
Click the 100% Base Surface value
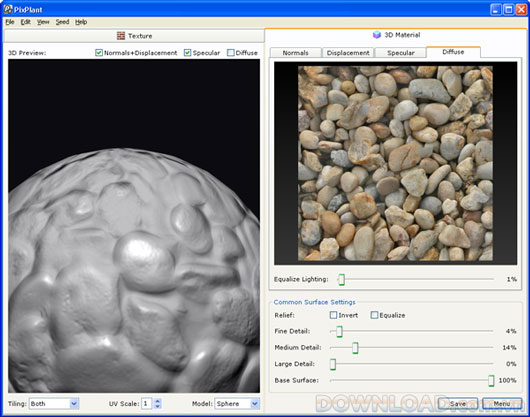508,381
